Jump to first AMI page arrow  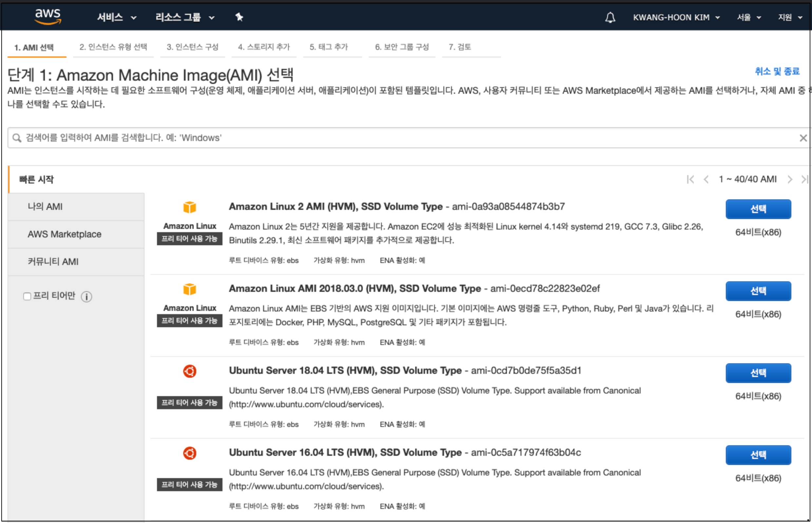point(690,179)
